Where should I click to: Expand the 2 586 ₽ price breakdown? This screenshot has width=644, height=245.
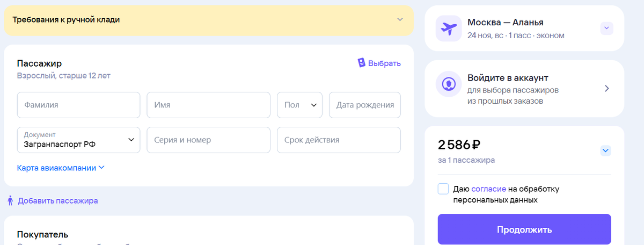pyautogui.click(x=606, y=150)
